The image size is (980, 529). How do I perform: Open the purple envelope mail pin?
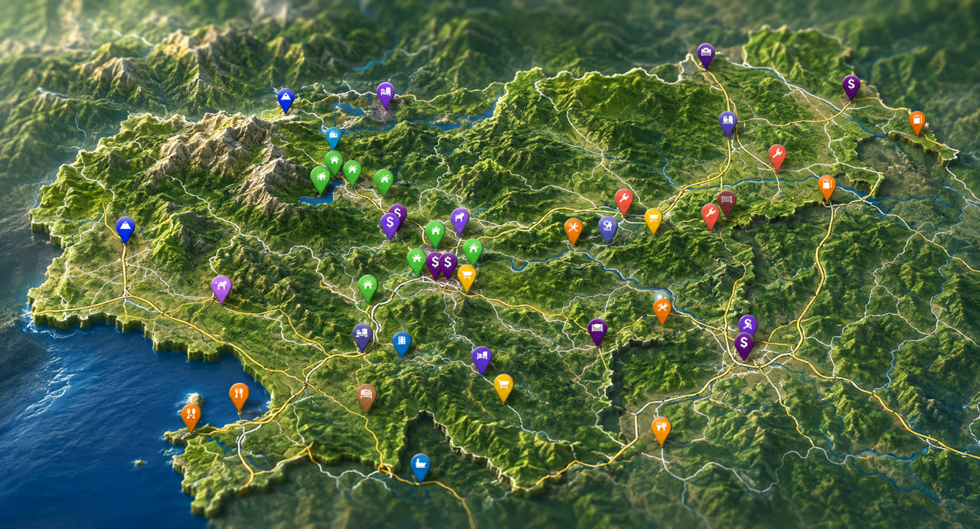tap(597, 331)
